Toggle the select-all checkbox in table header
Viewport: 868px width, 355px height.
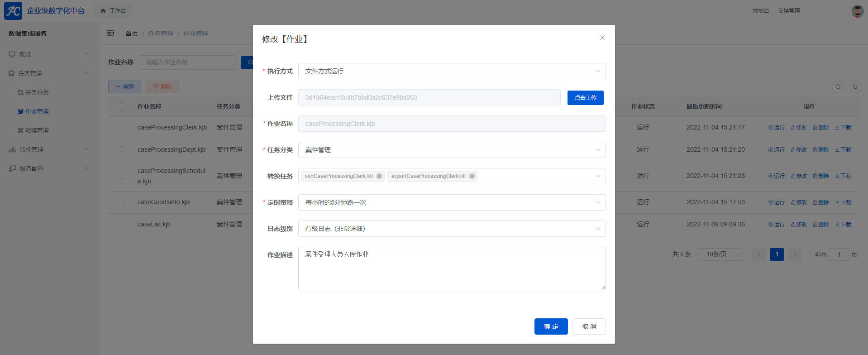(121, 106)
